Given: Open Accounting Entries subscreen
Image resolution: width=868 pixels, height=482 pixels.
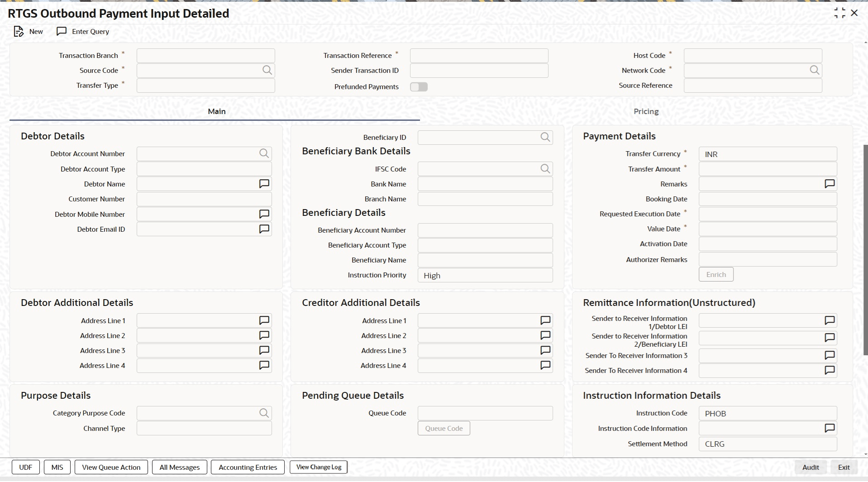Looking at the screenshot, I should coord(248,467).
